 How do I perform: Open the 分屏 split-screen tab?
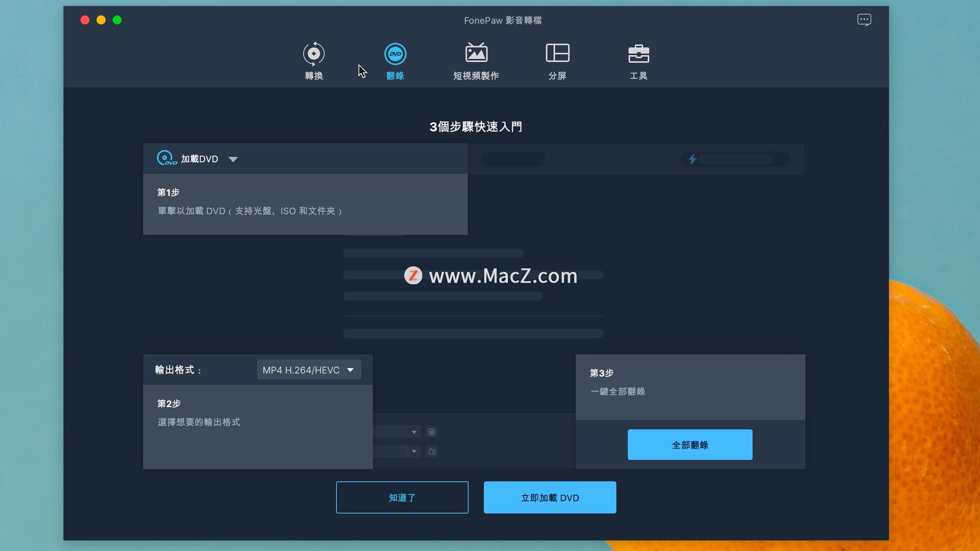[557, 61]
